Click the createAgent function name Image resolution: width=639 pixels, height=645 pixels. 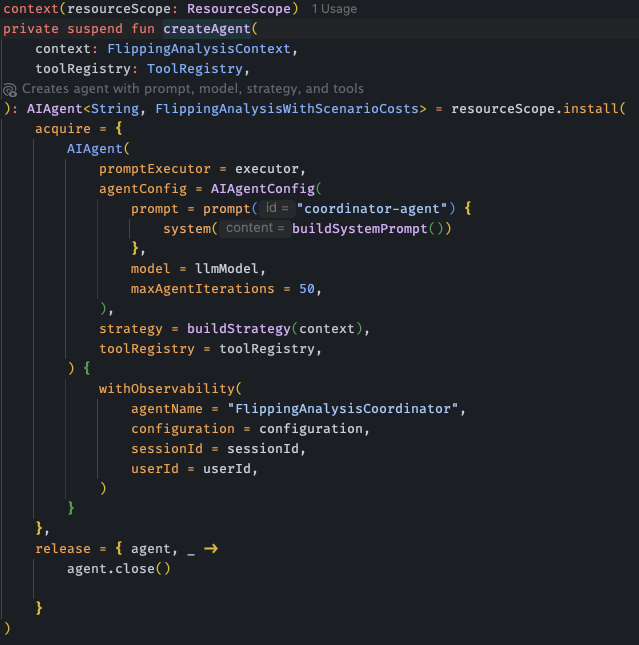(207, 29)
